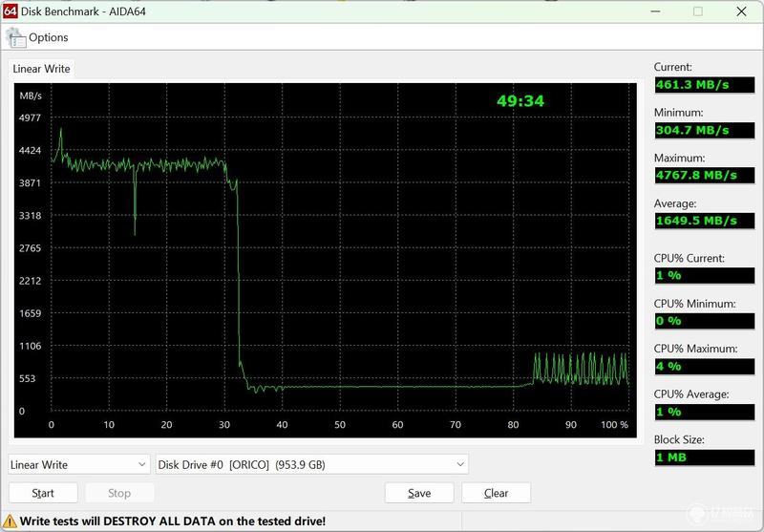764x532 pixels.
Task: Click the 4977 label on graph axis
Action: point(31,117)
